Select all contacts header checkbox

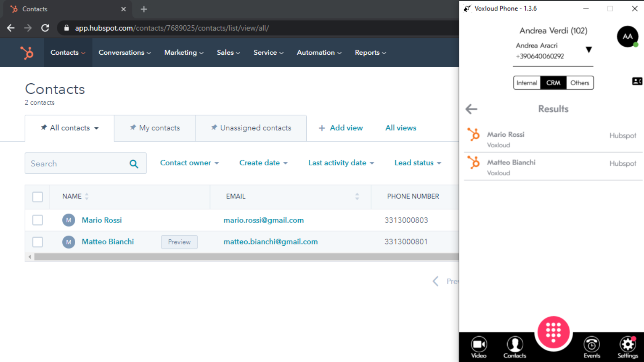coord(37,197)
